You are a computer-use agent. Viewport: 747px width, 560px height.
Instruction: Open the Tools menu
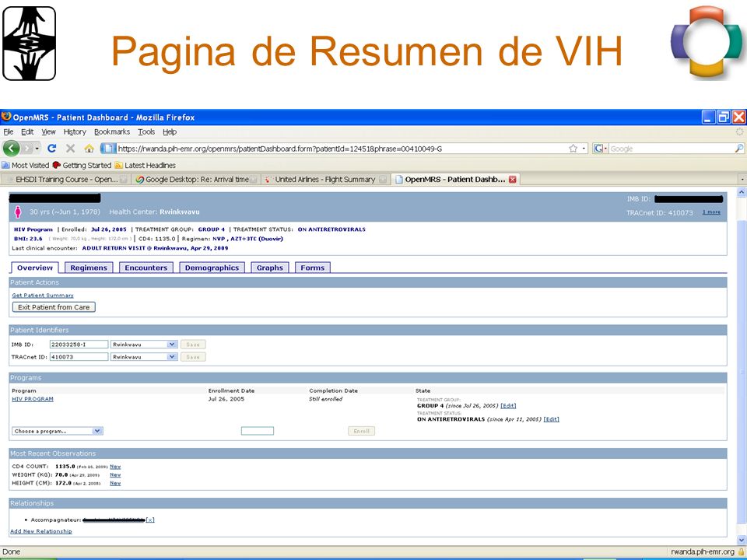[x=146, y=132]
